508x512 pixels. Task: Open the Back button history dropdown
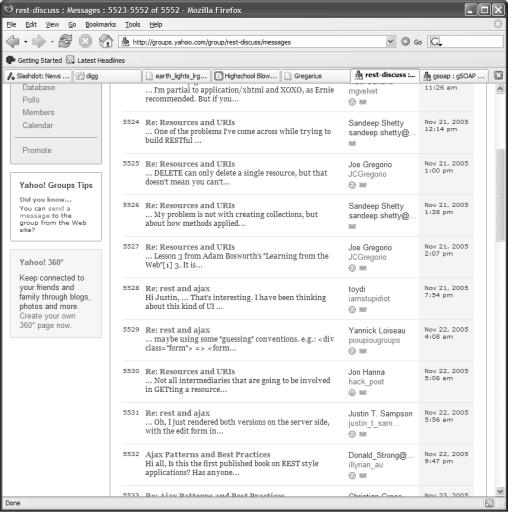click(x=25, y=42)
